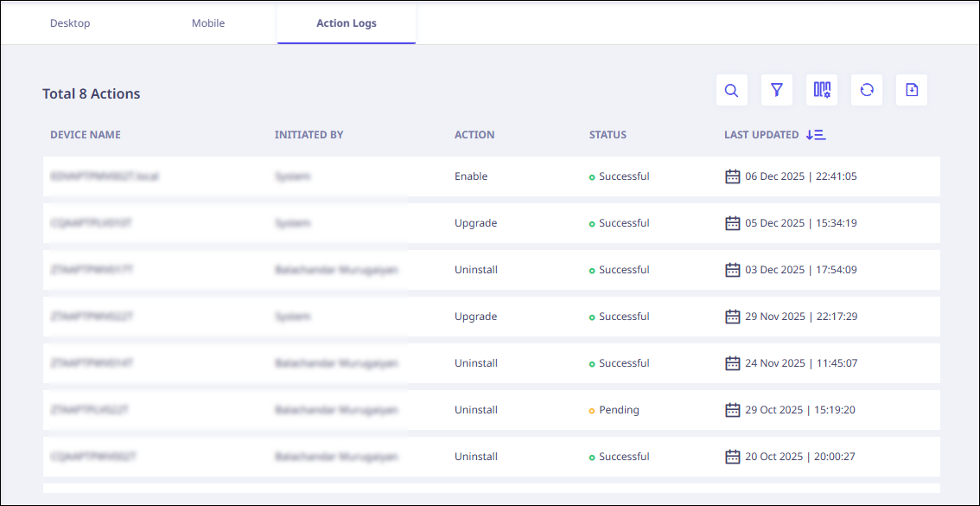Click the Last Updated column header
This screenshot has width=980, height=506.
[761, 135]
